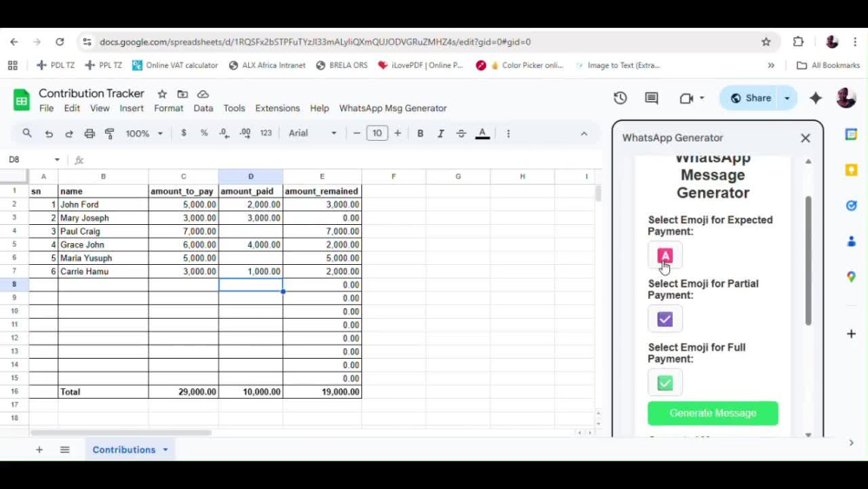Open the Edit menu
The height and width of the screenshot is (489, 868).
(x=72, y=109)
